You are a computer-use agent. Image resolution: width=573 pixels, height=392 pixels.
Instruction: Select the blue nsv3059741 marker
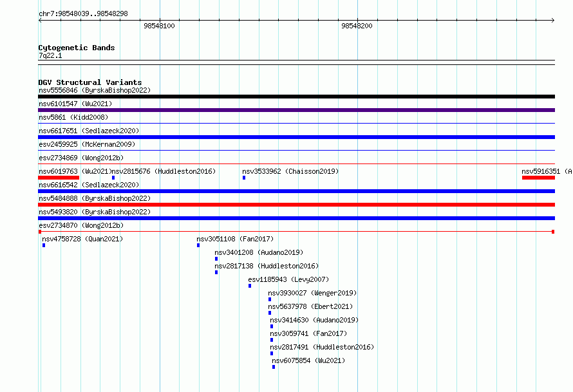pos(272,340)
